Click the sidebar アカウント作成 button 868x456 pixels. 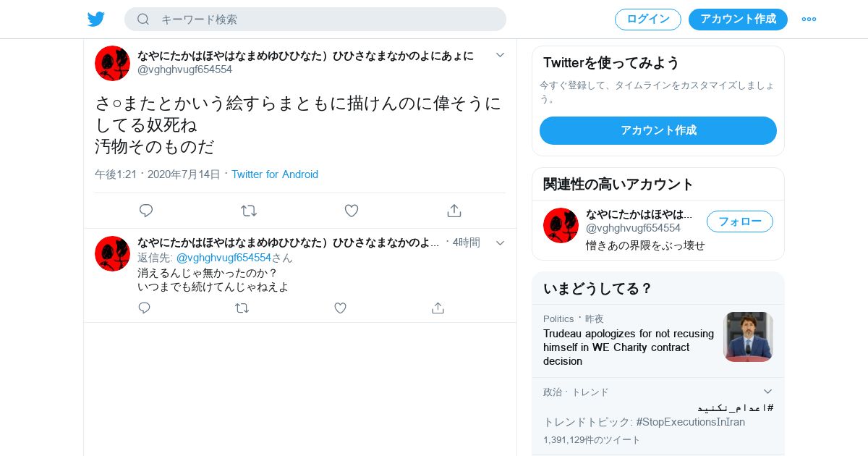[x=658, y=130]
